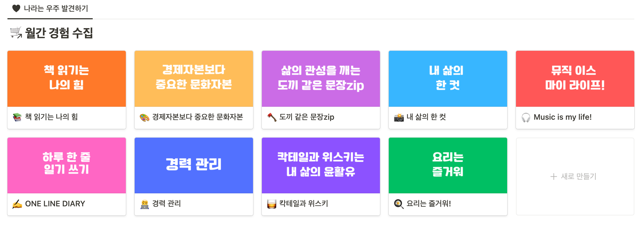Open the ONE LINE DIARY page title

pos(55,204)
